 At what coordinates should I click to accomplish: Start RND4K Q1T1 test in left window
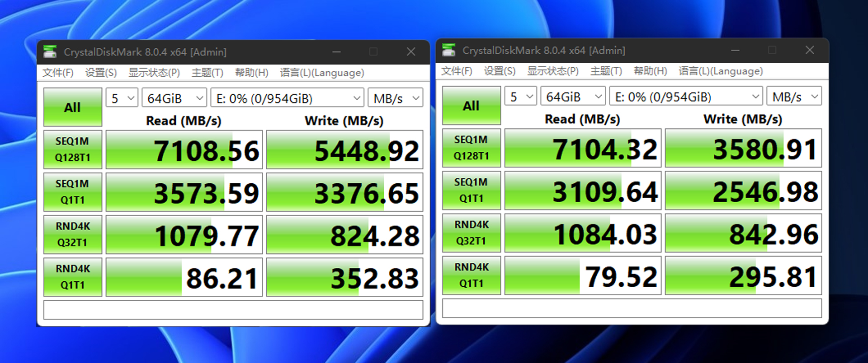(x=73, y=277)
